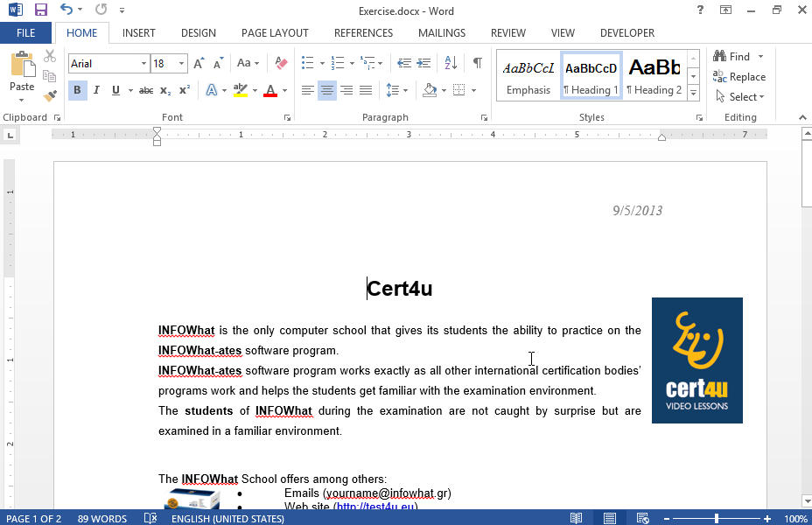
Task: Apply the Emphasis style
Action: point(528,76)
